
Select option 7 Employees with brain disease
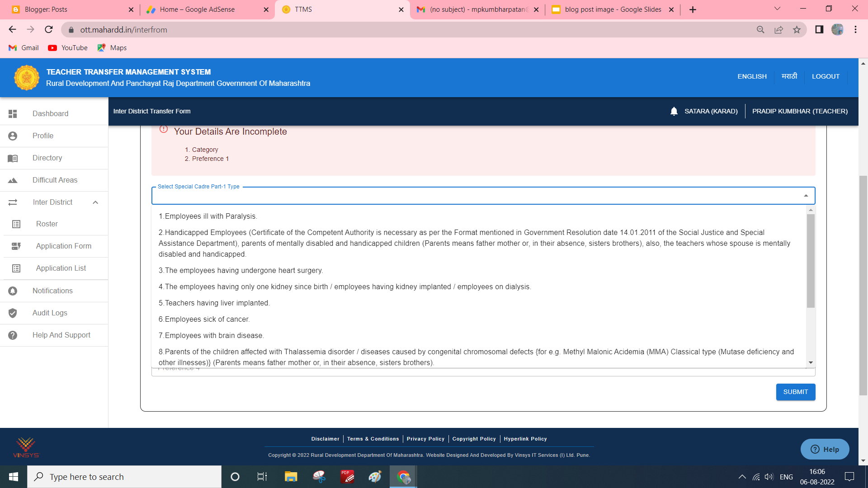478,336
